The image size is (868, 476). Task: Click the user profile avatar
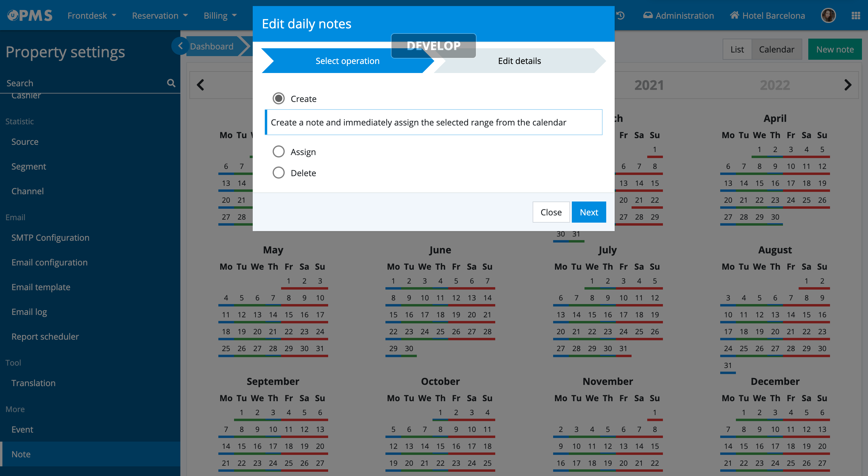point(828,15)
